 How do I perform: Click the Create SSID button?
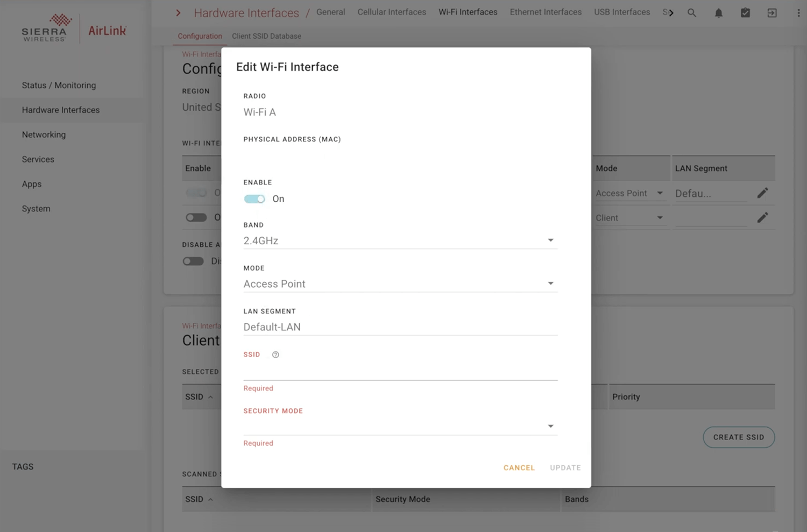[738, 437]
